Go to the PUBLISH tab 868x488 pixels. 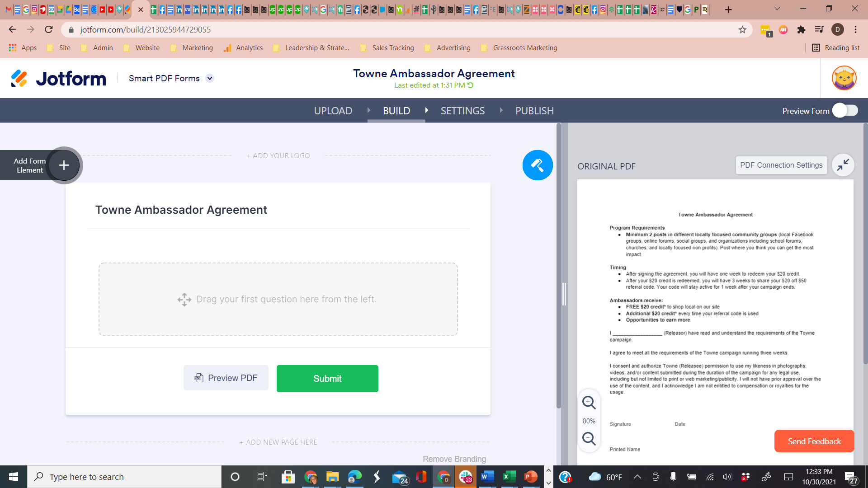[534, 111]
